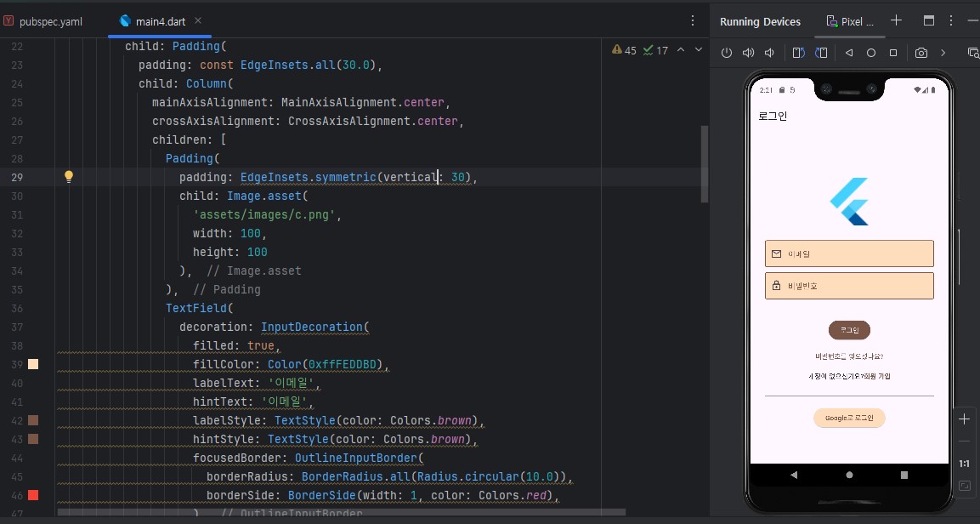This screenshot has width=980, height=524.
Task: Close the main4.dart tab
Action: pyautogui.click(x=198, y=20)
